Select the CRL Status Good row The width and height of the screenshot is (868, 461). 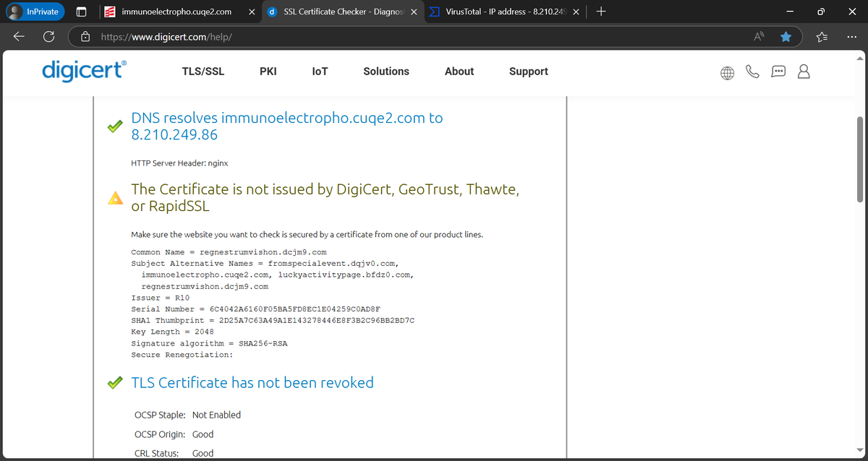pyautogui.click(x=174, y=454)
